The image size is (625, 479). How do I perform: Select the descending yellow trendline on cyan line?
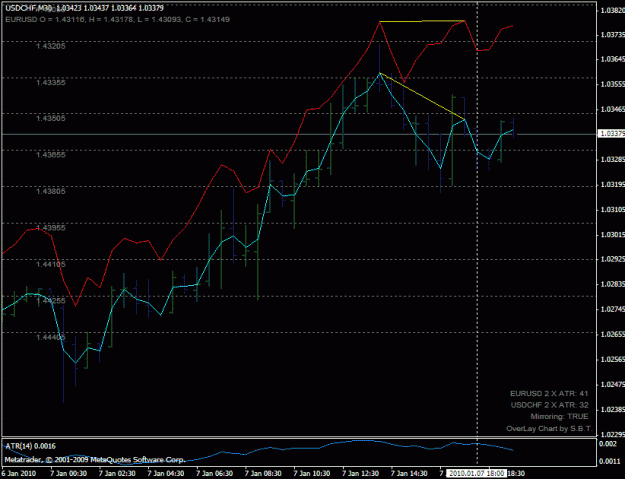coord(422,96)
